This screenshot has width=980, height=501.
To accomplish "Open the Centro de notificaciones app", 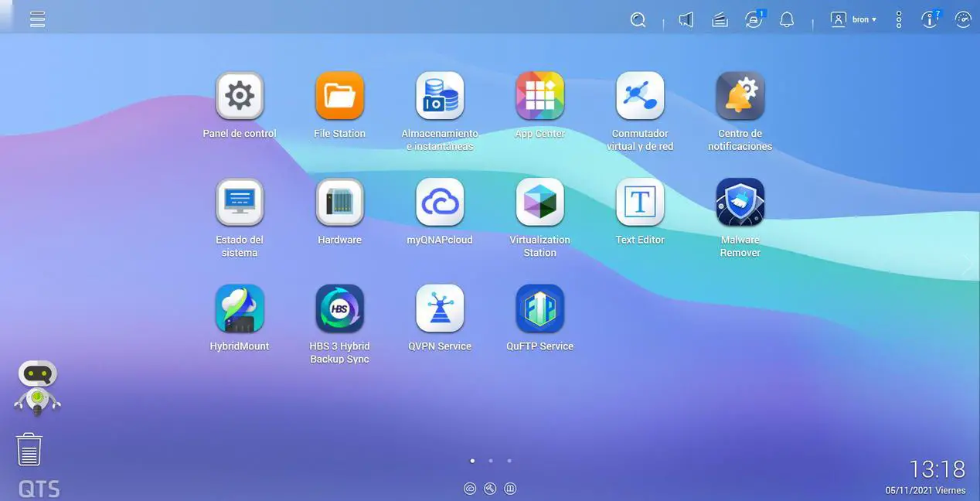I will tap(740, 94).
